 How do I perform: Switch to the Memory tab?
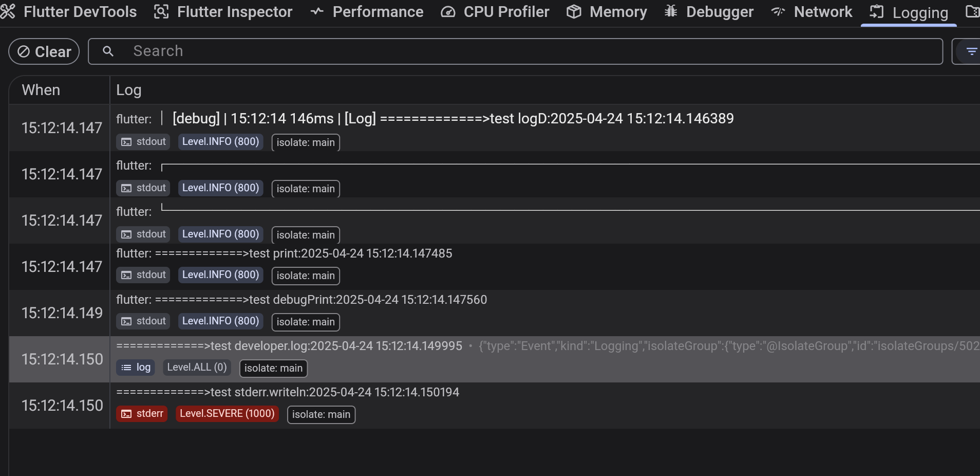pos(607,12)
